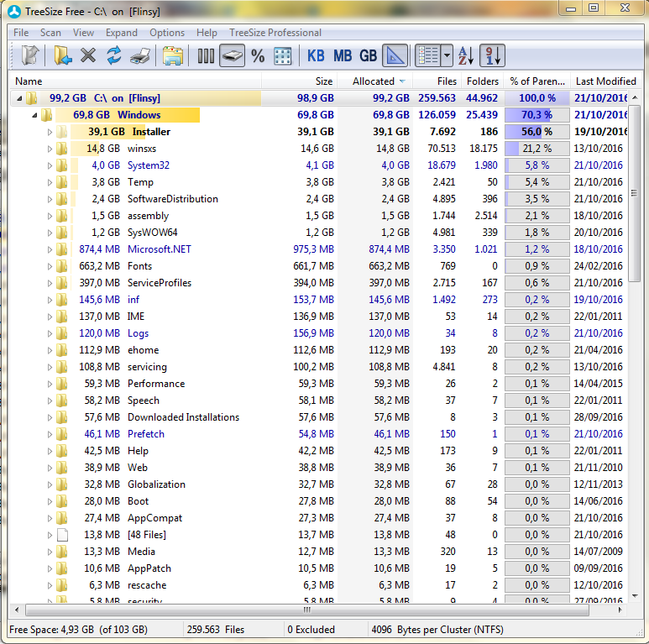Select the Downloaded Installations row
This screenshot has height=644, width=649.
pyautogui.click(x=319, y=417)
